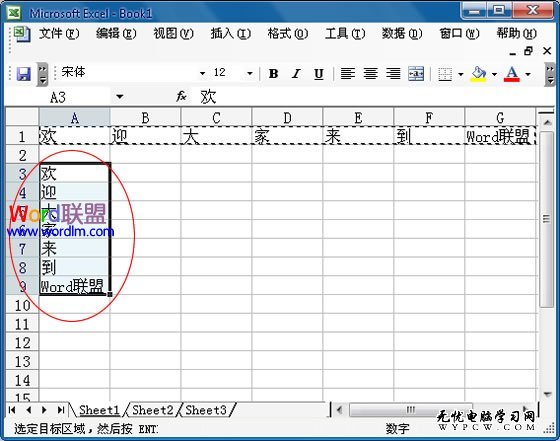Click the horizontal scrollbar thumb

411,410
